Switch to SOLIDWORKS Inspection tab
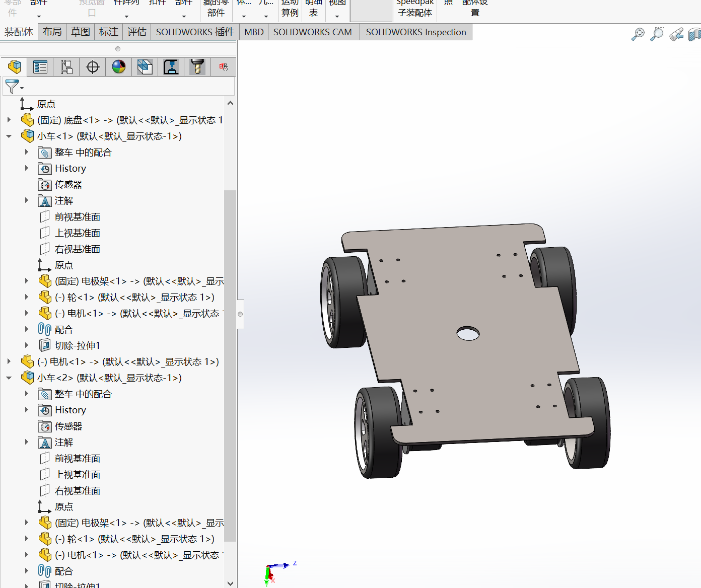Image resolution: width=701 pixels, height=588 pixels. pos(416,32)
